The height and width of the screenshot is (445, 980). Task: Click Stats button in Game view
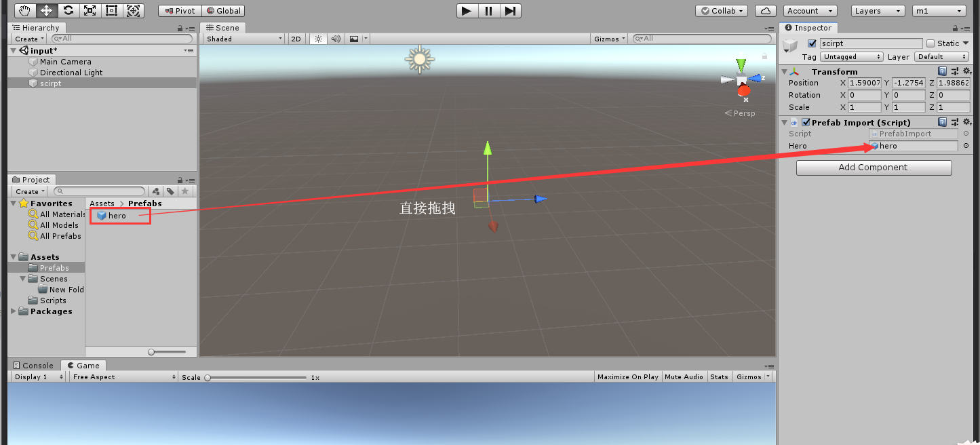[719, 376]
